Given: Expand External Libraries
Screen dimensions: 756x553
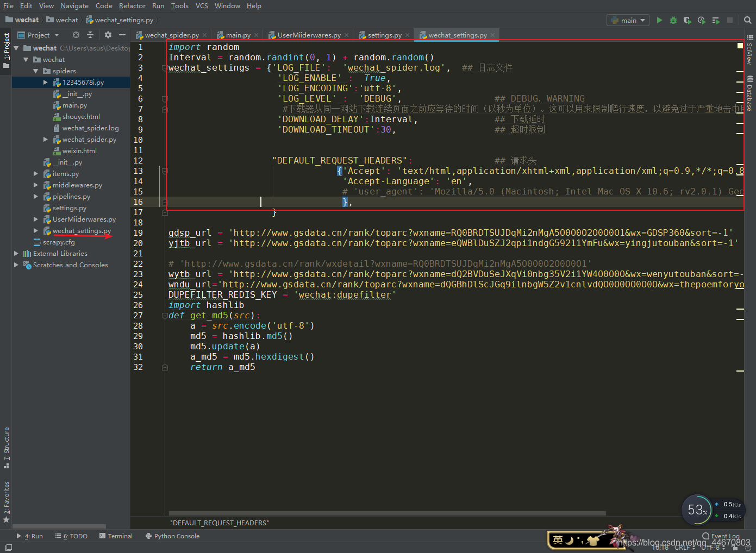Looking at the screenshot, I should point(16,254).
